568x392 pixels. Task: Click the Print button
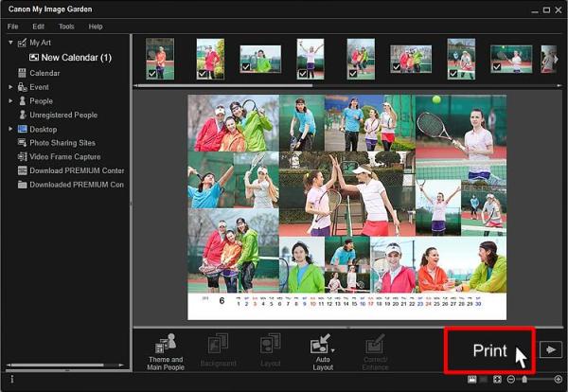(489, 350)
